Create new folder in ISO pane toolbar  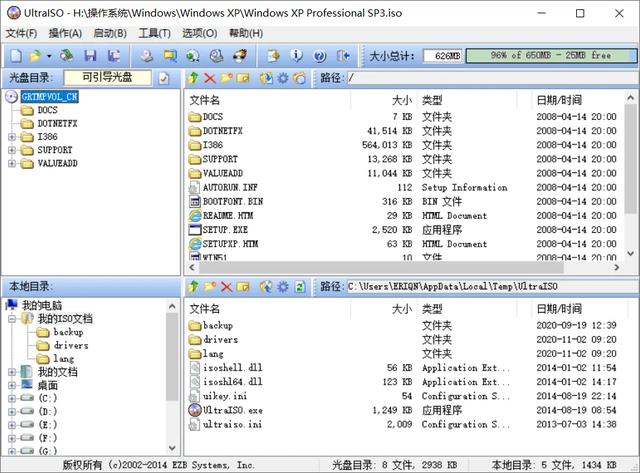tap(227, 78)
